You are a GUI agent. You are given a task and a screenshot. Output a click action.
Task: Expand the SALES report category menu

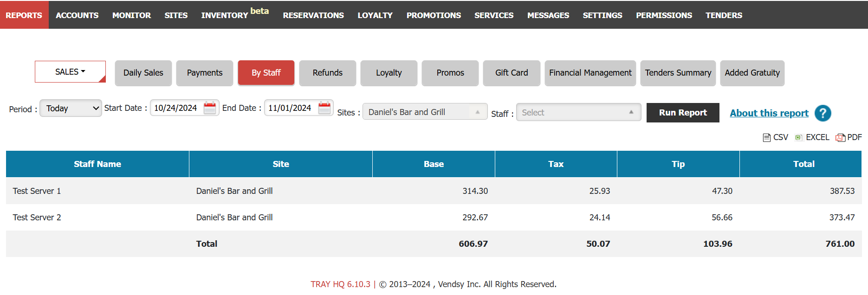pyautogui.click(x=70, y=72)
